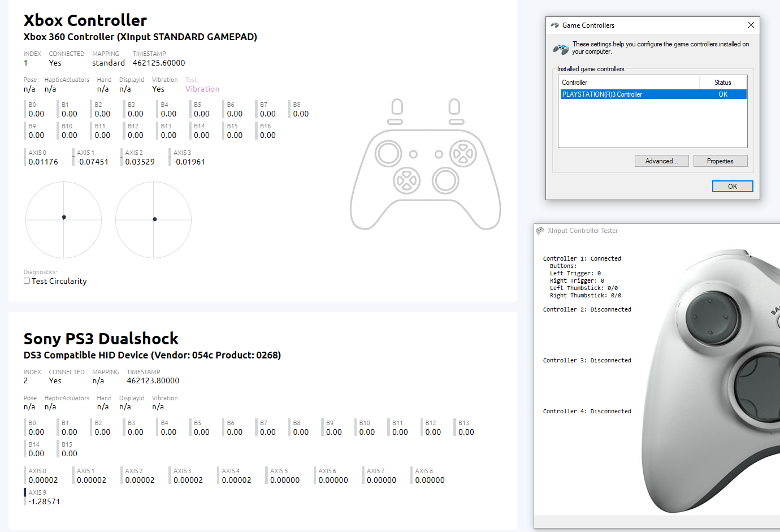
Task: Click the Controller 3: Disconnected line
Action: point(587,360)
